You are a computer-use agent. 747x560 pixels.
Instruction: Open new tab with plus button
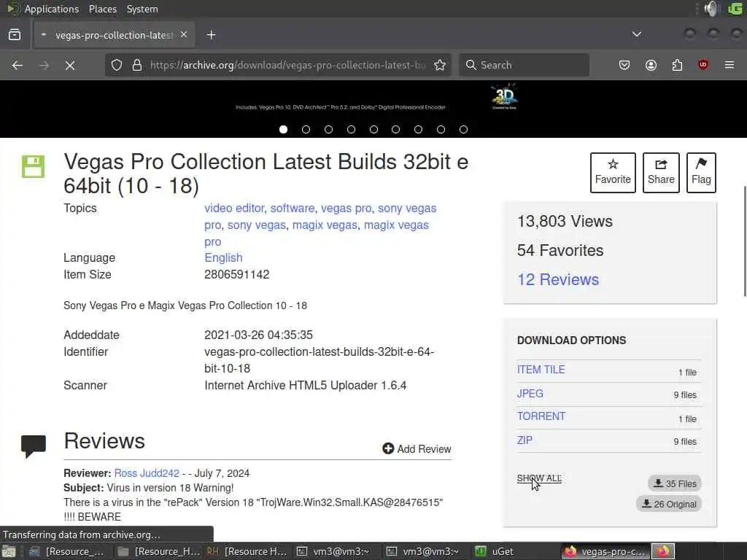[x=211, y=35]
